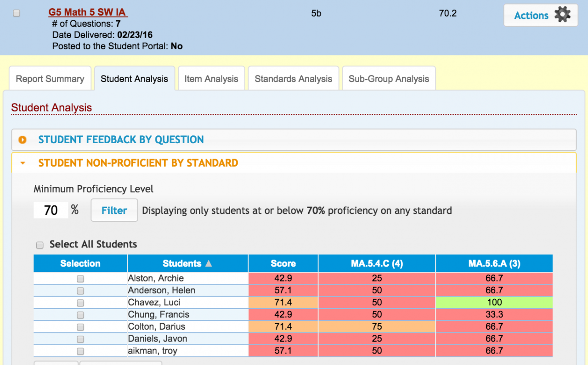Check the box for aikman, troy
This screenshot has height=365, width=588.
pos(80,351)
